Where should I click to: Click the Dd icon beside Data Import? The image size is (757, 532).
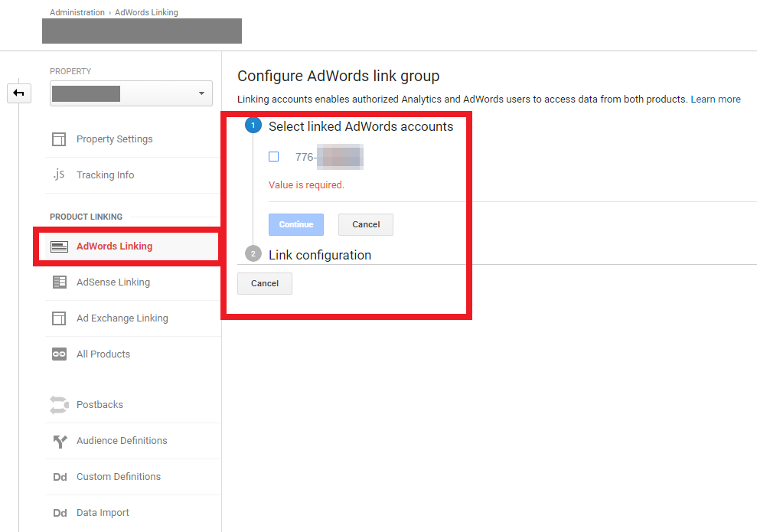click(60, 513)
